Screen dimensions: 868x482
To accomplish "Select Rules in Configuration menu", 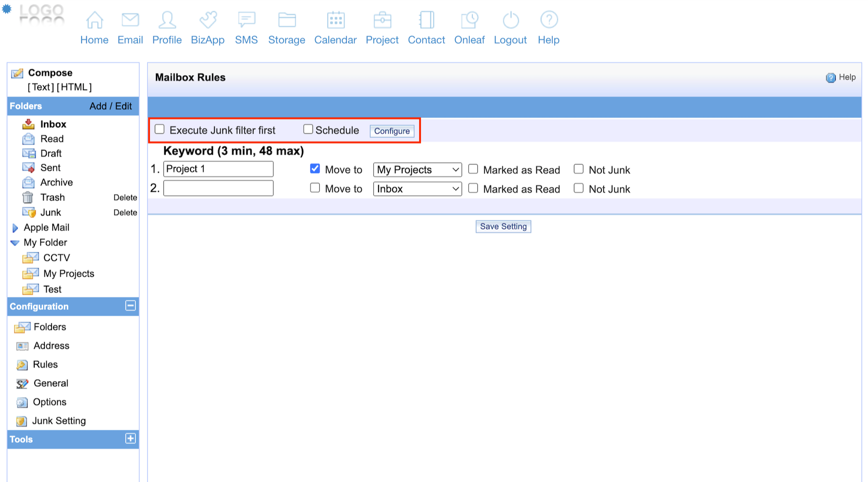I will pyautogui.click(x=45, y=364).
